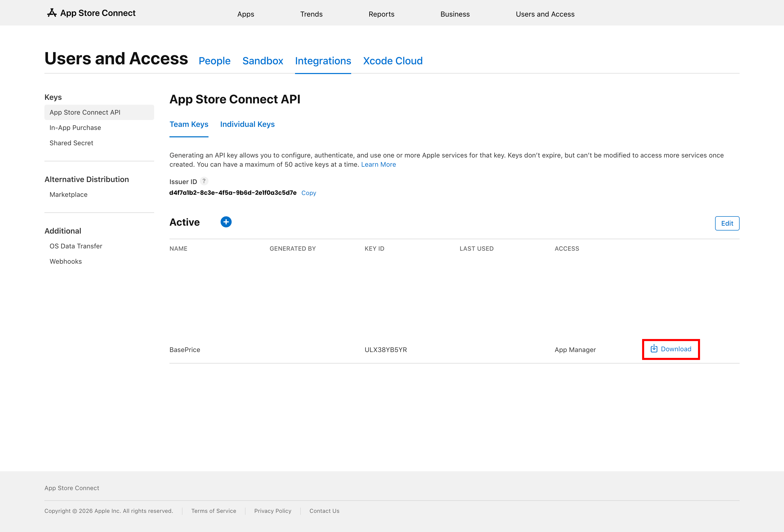This screenshot has height=532, width=784.
Task: Open Webhooks in sidebar
Action: point(66,261)
